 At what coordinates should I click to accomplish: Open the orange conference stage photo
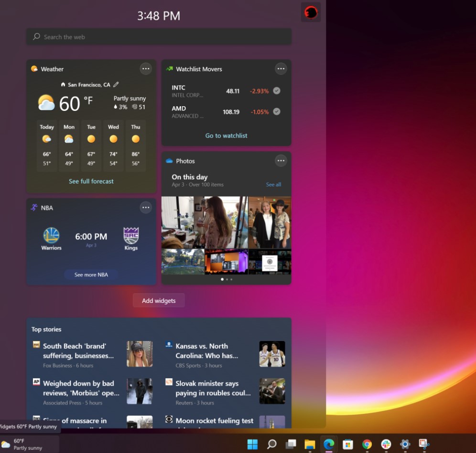click(x=226, y=262)
